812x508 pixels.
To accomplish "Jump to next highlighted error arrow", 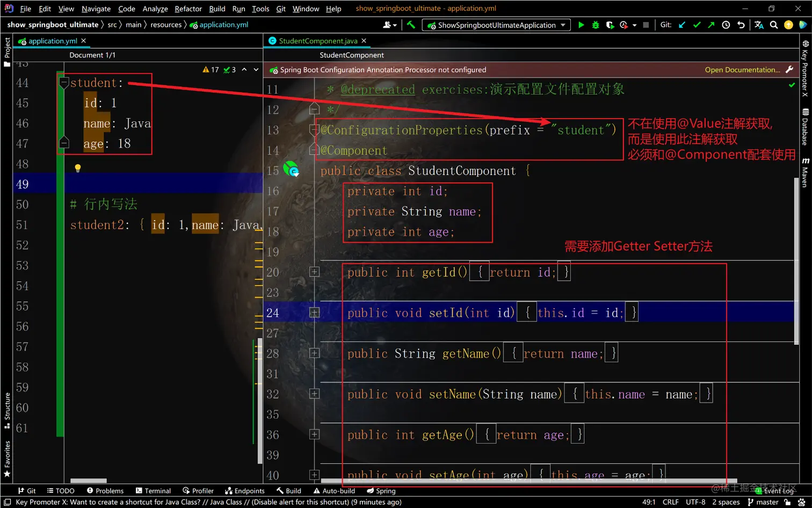I will [256, 70].
